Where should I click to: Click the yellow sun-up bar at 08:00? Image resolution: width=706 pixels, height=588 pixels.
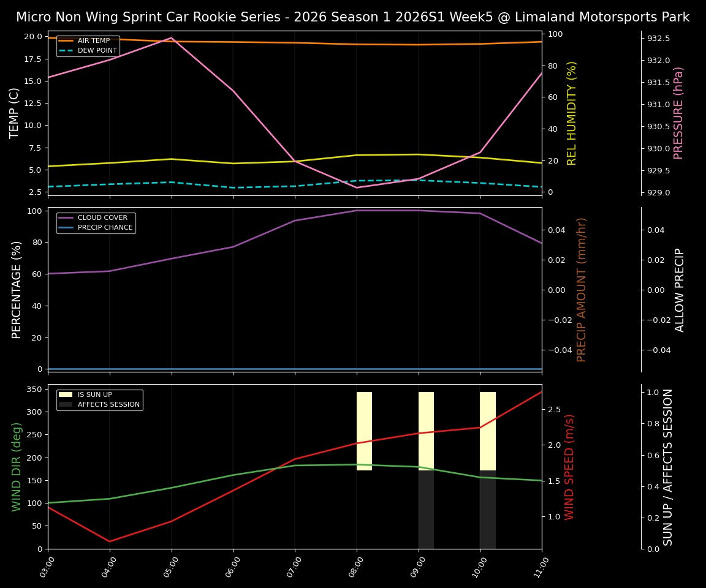365,429
